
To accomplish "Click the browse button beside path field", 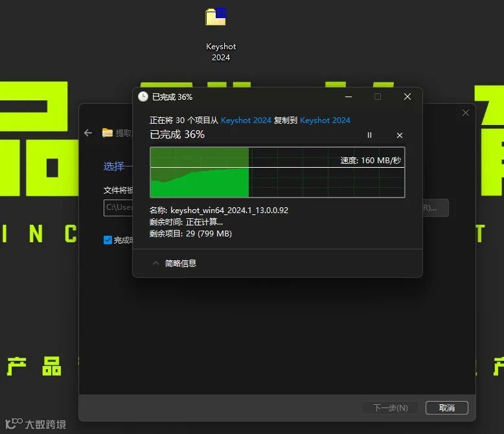I will (x=435, y=208).
